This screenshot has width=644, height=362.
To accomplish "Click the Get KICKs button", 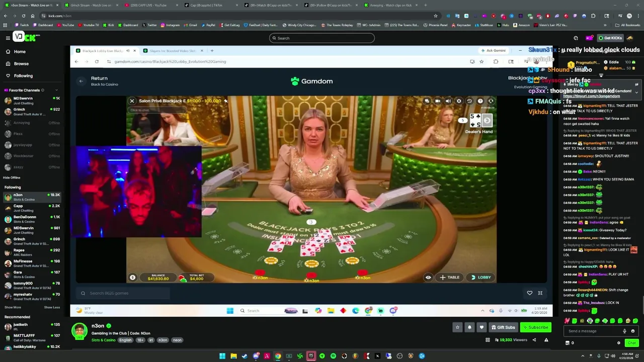I will click(x=610, y=38).
